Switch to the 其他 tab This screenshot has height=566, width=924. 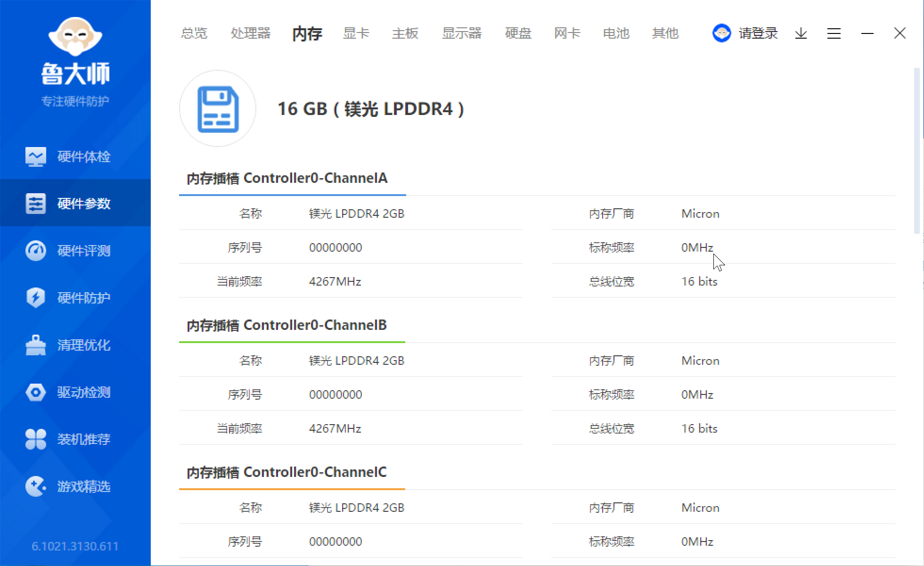665,33
